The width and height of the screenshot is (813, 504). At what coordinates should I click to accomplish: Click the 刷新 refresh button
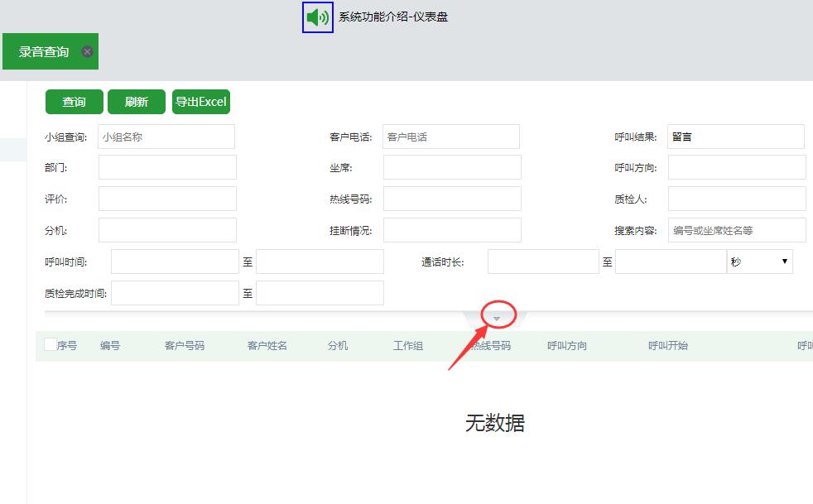(136, 101)
